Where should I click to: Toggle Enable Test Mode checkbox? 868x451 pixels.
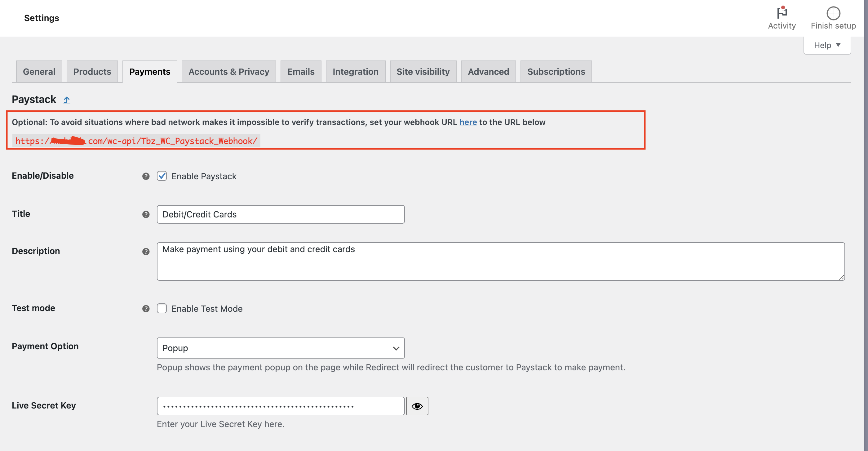pyautogui.click(x=161, y=308)
